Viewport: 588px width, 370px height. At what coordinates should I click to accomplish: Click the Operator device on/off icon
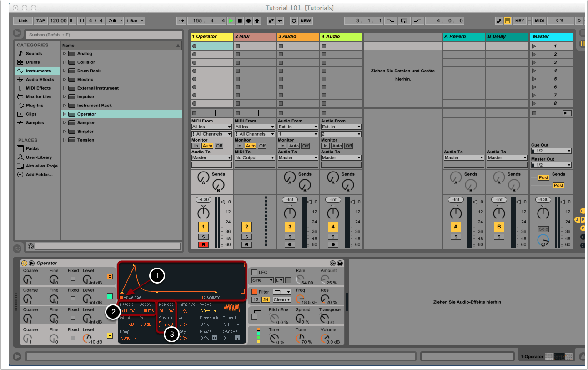click(25, 263)
